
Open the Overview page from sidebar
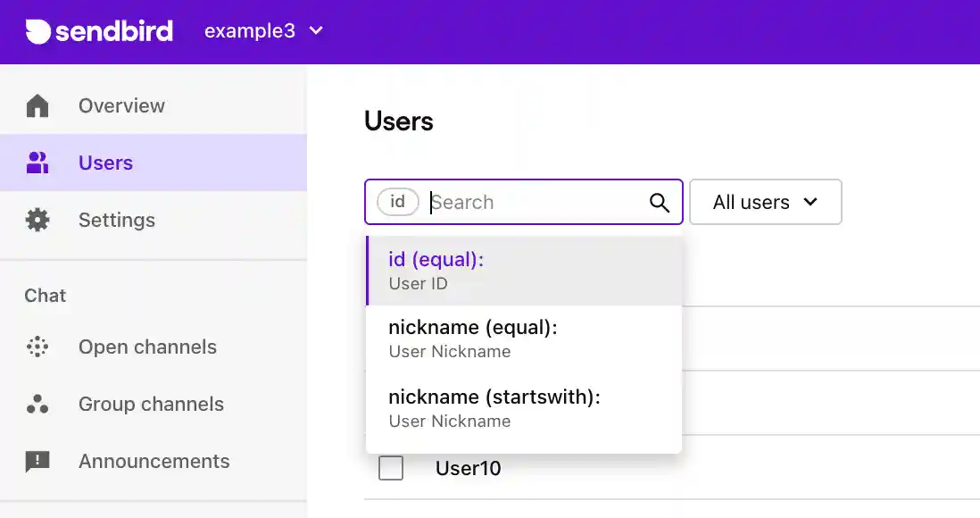pyautogui.click(x=121, y=104)
